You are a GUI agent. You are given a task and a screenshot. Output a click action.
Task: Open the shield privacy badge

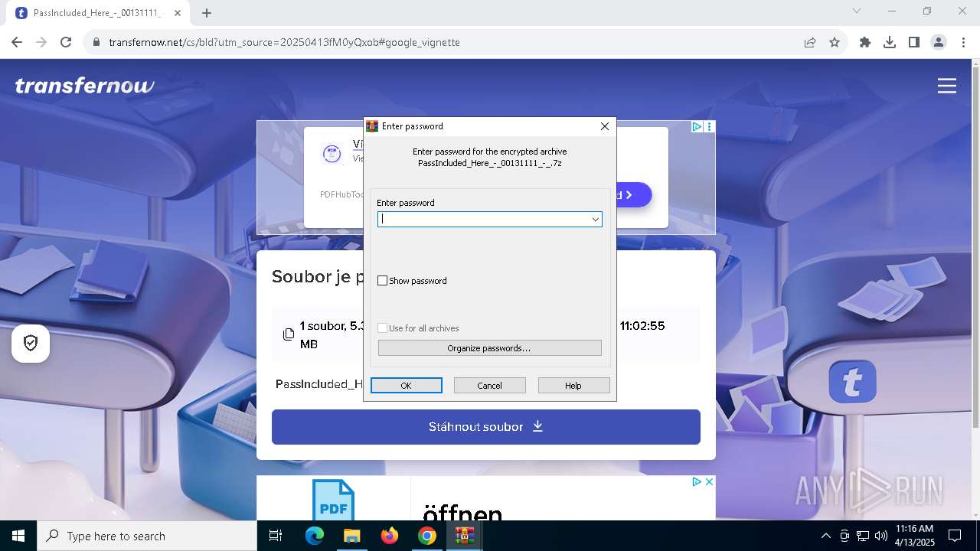point(31,344)
